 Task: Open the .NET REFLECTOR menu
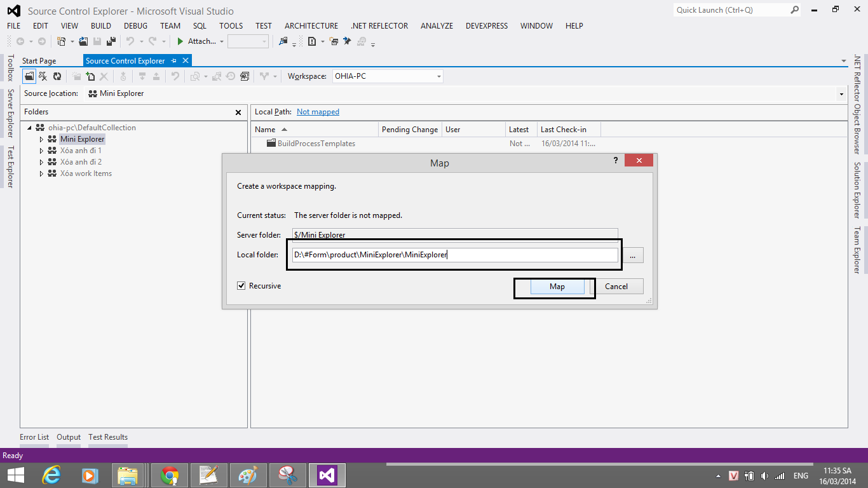tap(379, 26)
